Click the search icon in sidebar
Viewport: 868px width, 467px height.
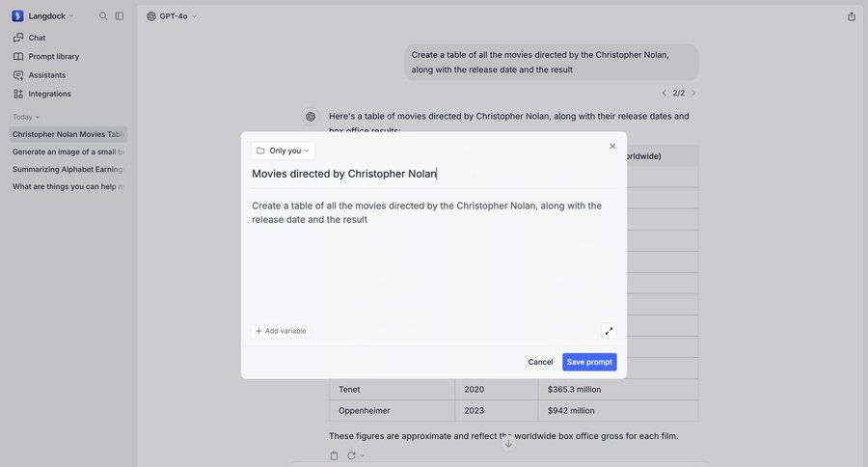tap(103, 16)
